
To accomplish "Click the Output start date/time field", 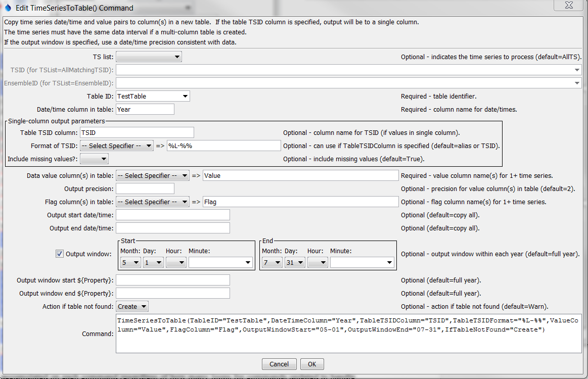I will pyautogui.click(x=173, y=215).
